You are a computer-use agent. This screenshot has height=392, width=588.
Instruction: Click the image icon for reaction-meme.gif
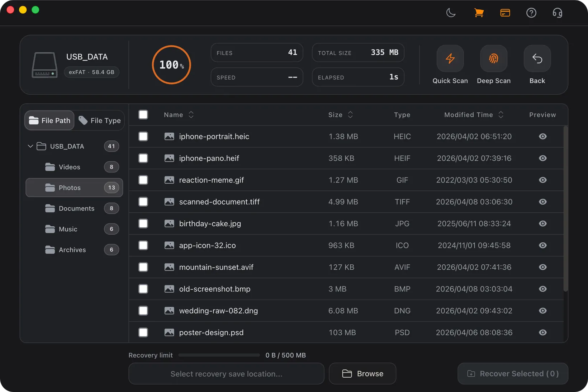tap(169, 180)
